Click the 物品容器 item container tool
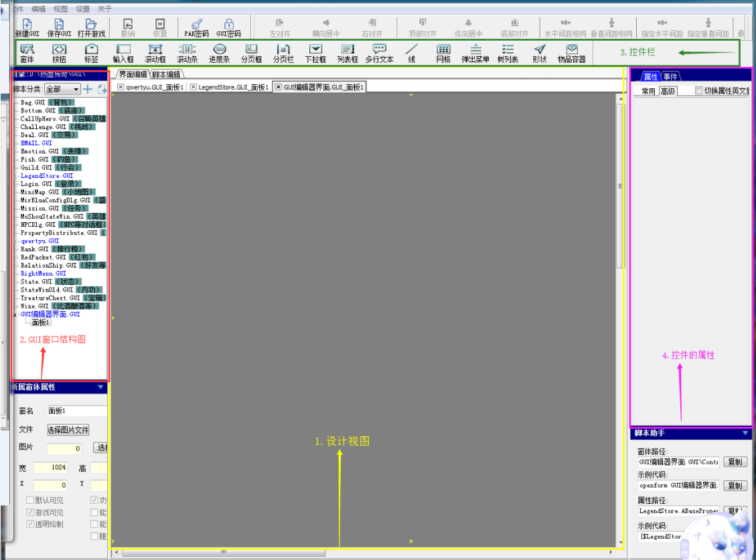Viewport: 756px width, 560px height. [571, 52]
